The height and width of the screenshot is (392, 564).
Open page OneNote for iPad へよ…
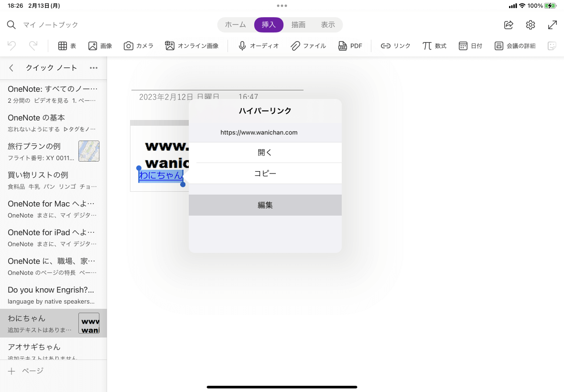coord(53,238)
